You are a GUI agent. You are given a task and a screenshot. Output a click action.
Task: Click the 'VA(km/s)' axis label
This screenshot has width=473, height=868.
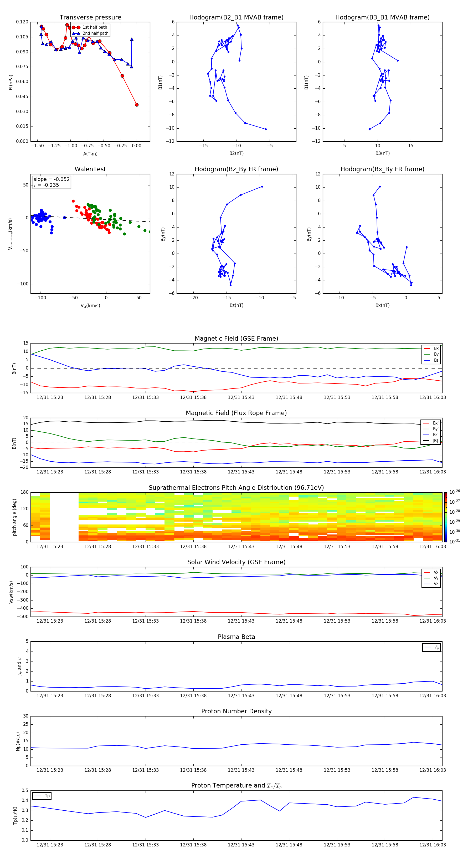[x=90, y=306]
